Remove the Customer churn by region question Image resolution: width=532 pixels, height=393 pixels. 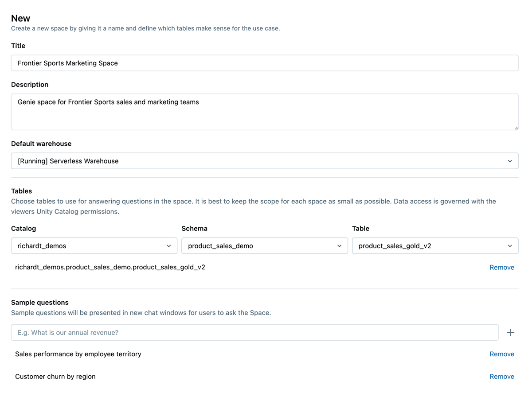coord(502,377)
